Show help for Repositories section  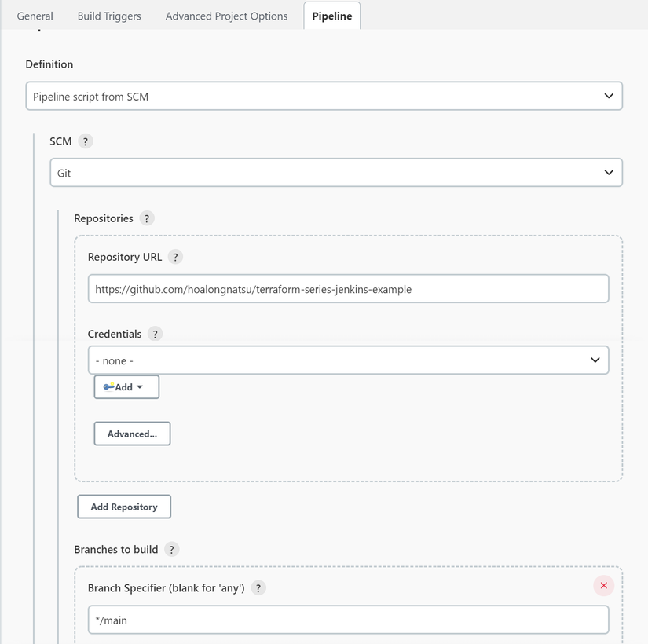(x=147, y=218)
